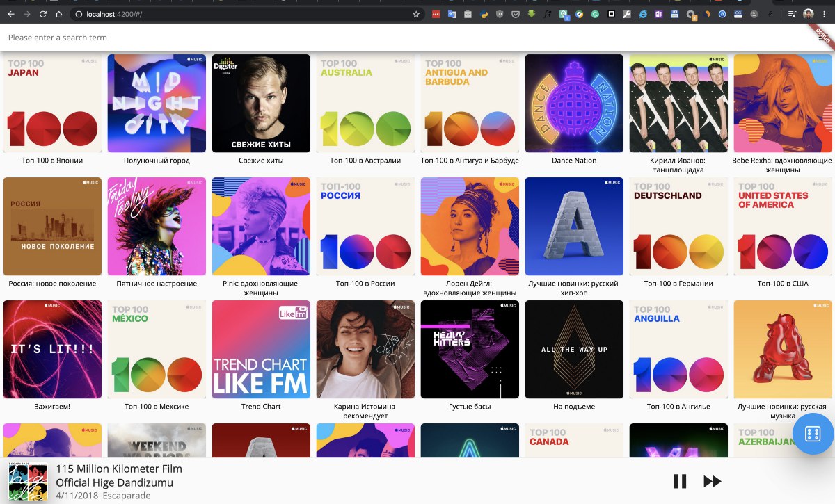Click the floppy disk save extension
The height and width of the screenshot is (504, 835).
[675, 14]
